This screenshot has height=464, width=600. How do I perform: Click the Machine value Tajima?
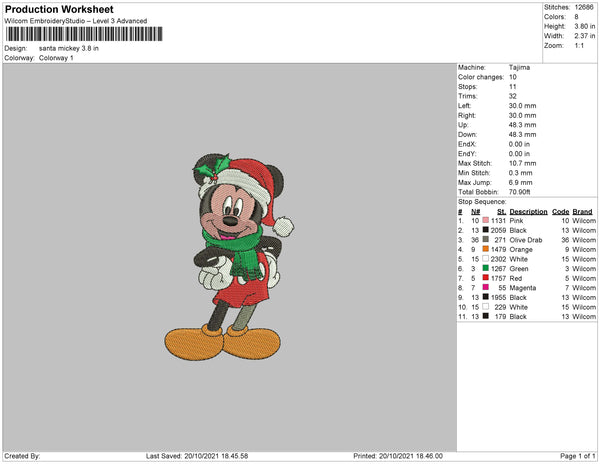click(519, 67)
